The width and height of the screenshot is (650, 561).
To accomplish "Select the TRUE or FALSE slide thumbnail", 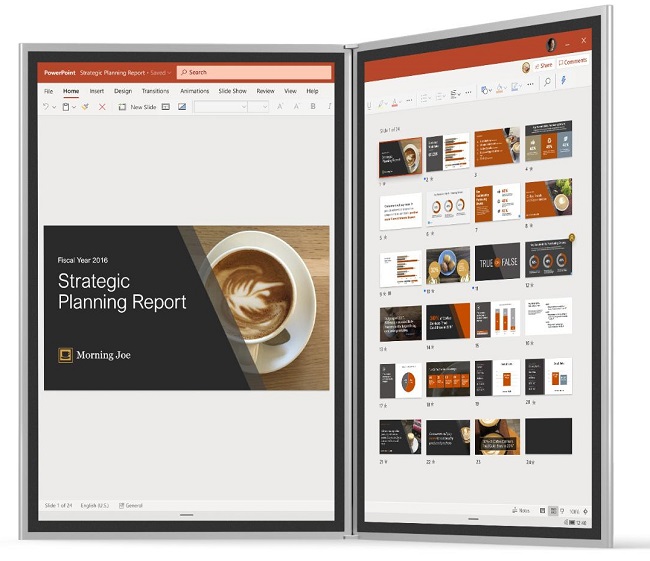I will click(497, 262).
